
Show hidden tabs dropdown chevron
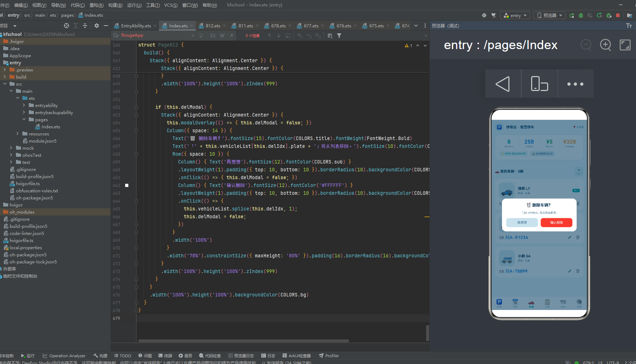click(x=416, y=26)
